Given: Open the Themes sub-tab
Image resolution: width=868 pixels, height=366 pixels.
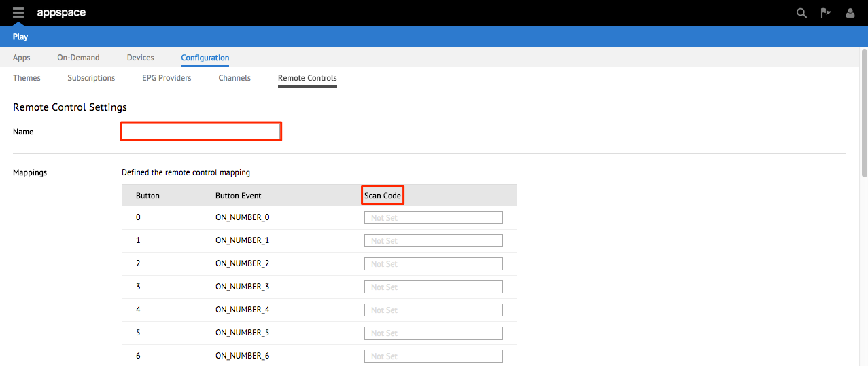Looking at the screenshot, I should [27, 78].
